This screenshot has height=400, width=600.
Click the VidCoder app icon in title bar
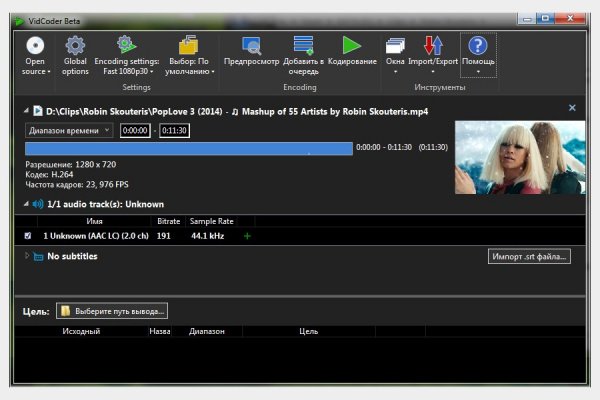click(x=19, y=21)
